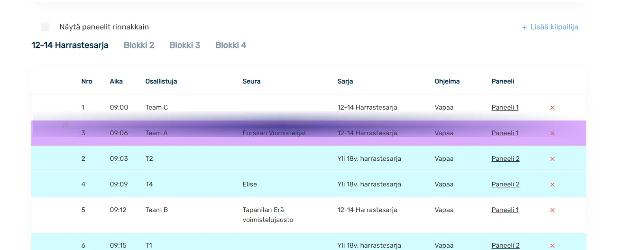Viewport: 644px width, 250px height.
Task: Click the Lisää kilpailija link
Action: coord(550,27)
